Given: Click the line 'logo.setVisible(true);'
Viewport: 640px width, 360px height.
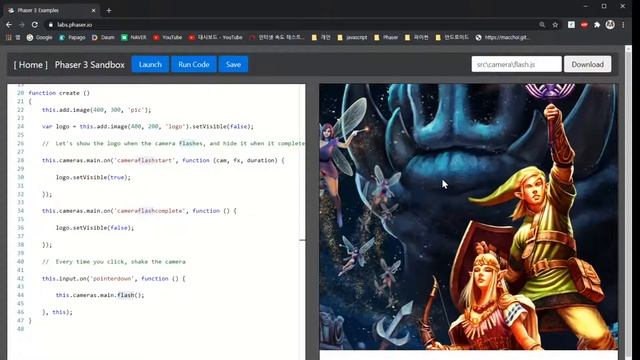Looking at the screenshot, I should [x=93, y=177].
